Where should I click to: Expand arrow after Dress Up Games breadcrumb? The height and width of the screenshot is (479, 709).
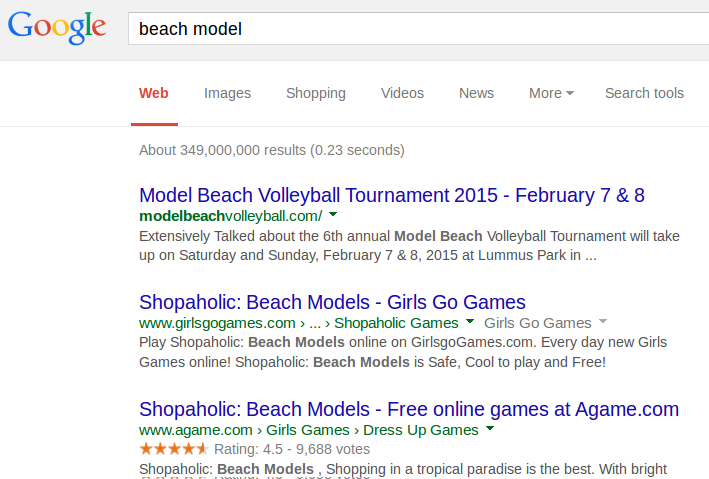(x=490, y=430)
